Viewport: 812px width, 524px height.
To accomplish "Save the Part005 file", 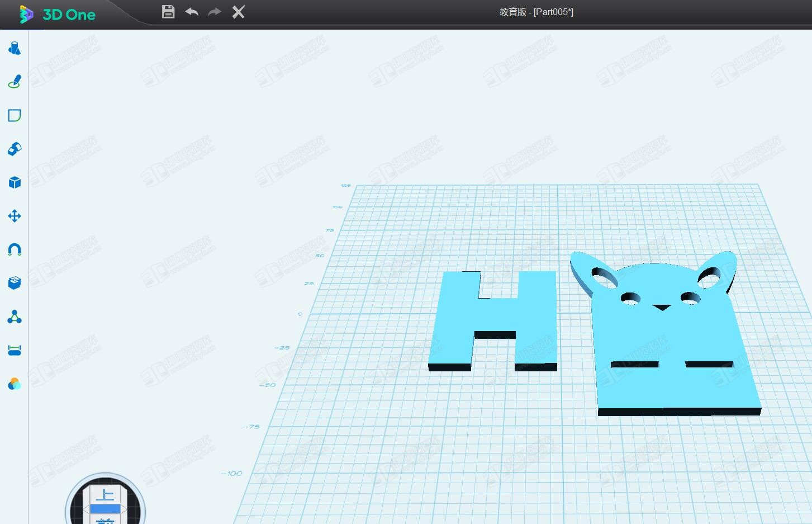I will pos(168,12).
